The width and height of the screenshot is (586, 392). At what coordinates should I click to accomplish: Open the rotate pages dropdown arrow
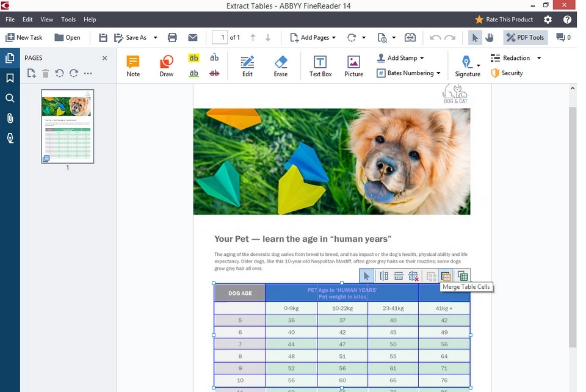click(x=364, y=37)
